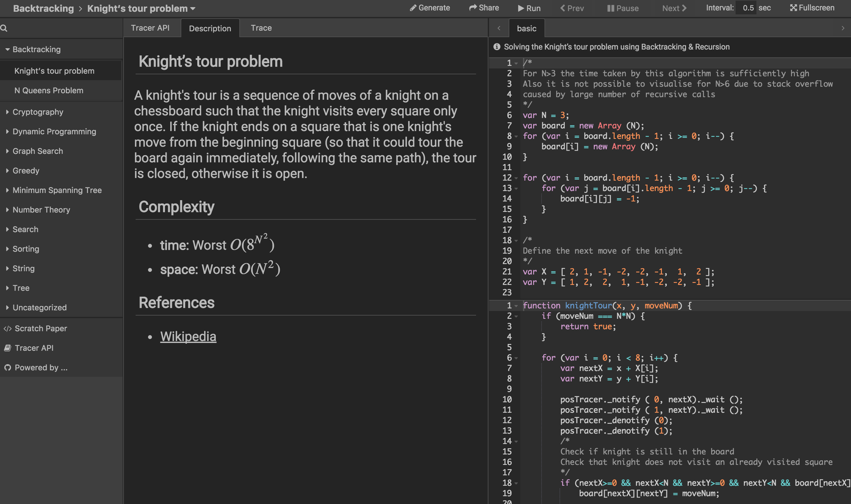Open the Knight's tour problem dropdown
The height and width of the screenshot is (504, 851).
(141, 8)
